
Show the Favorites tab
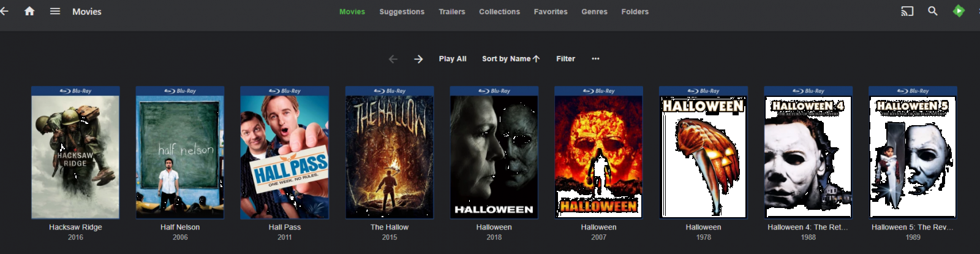point(551,12)
